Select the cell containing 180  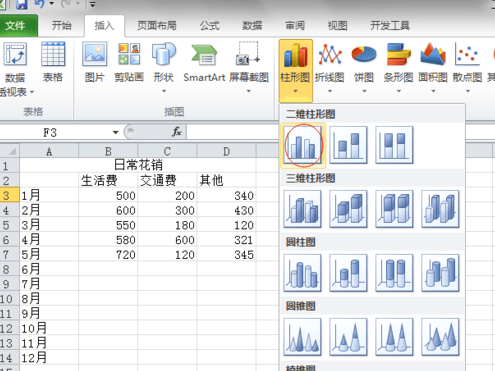click(167, 225)
